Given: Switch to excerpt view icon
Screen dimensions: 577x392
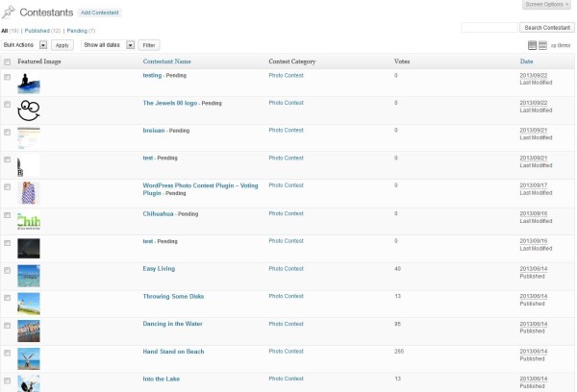Looking at the screenshot, I should pos(542,45).
